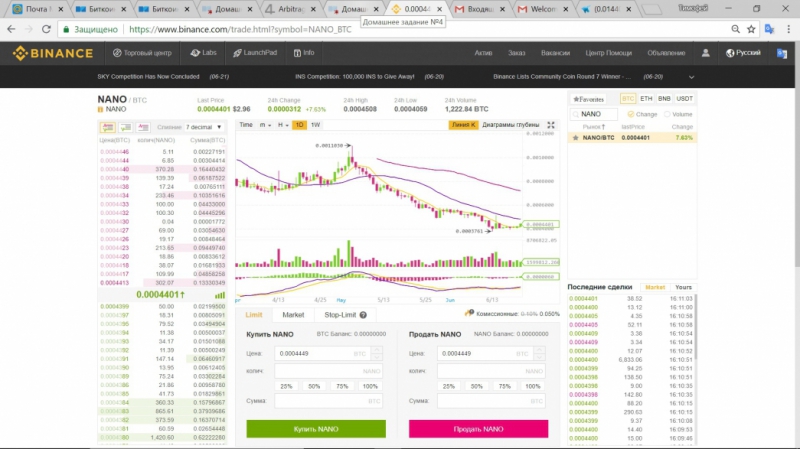Select the BTC market tab
This screenshot has width=800, height=449.
coord(628,98)
